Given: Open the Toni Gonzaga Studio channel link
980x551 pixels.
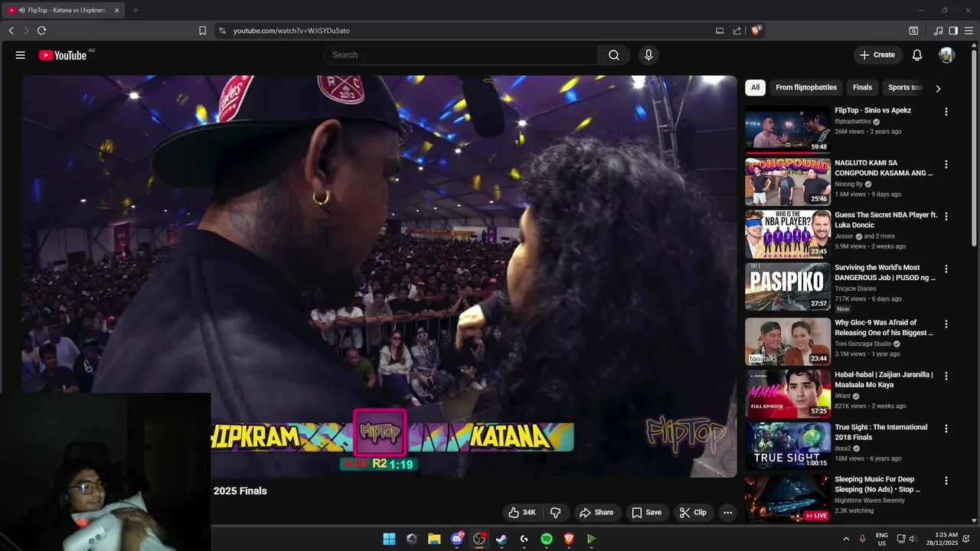Looking at the screenshot, I should point(863,344).
